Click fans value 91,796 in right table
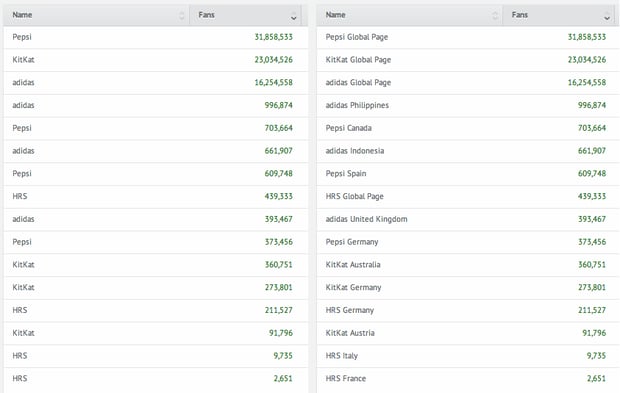Image resolution: width=620 pixels, height=393 pixels. pos(594,333)
